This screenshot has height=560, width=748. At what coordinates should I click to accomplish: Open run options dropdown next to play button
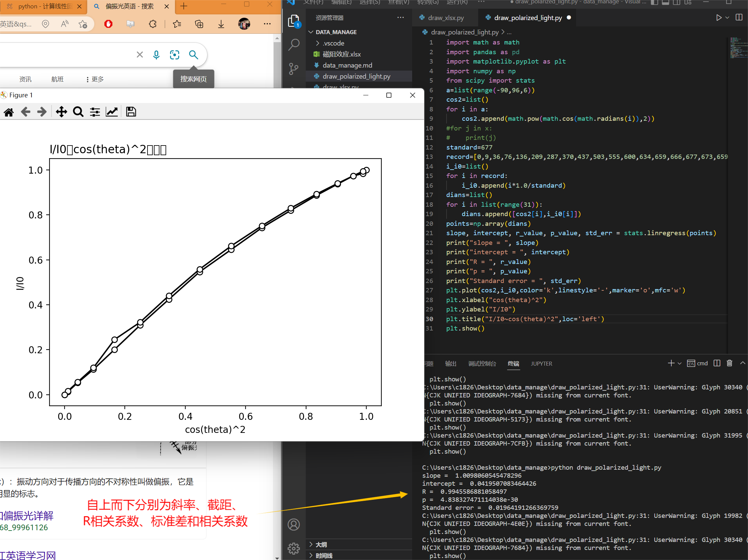(x=727, y=18)
